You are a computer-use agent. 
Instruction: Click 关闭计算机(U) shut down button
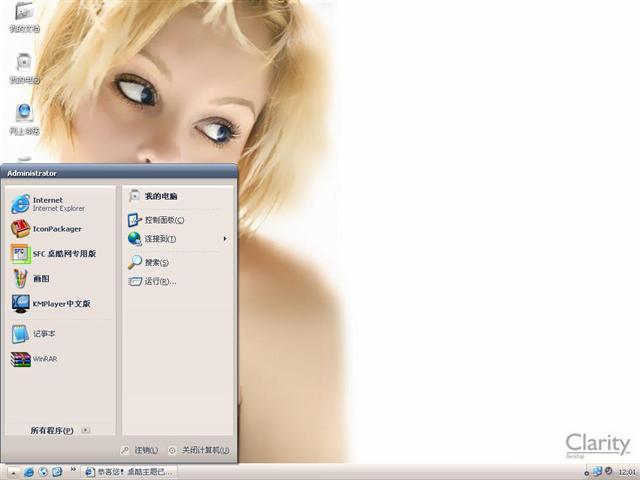click(200, 450)
